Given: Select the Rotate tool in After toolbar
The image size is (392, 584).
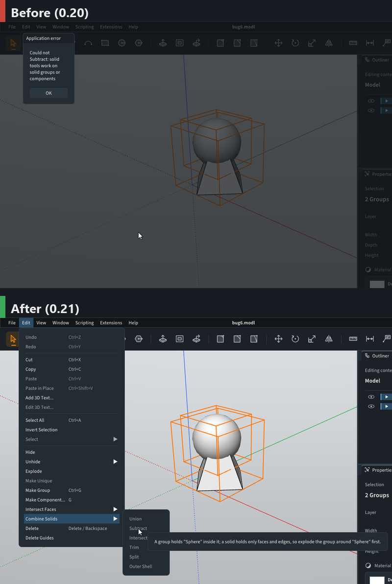Looking at the screenshot, I should coord(295,339).
